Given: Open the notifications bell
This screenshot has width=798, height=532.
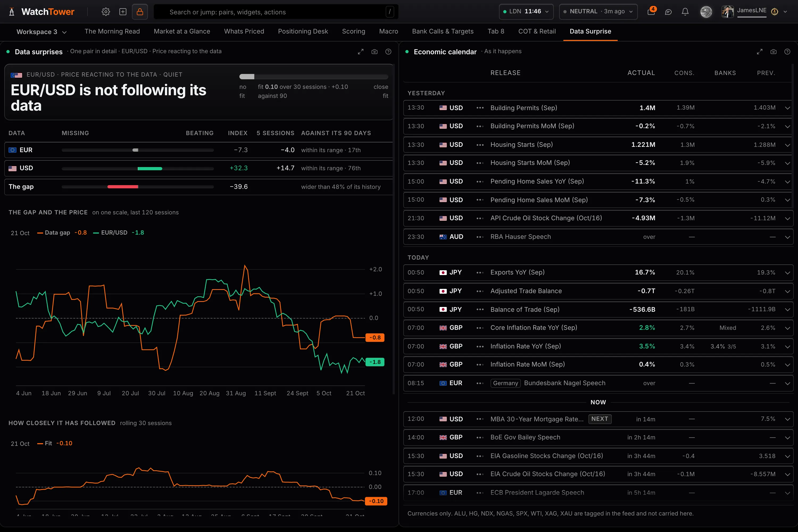Looking at the screenshot, I should click(685, 12).
